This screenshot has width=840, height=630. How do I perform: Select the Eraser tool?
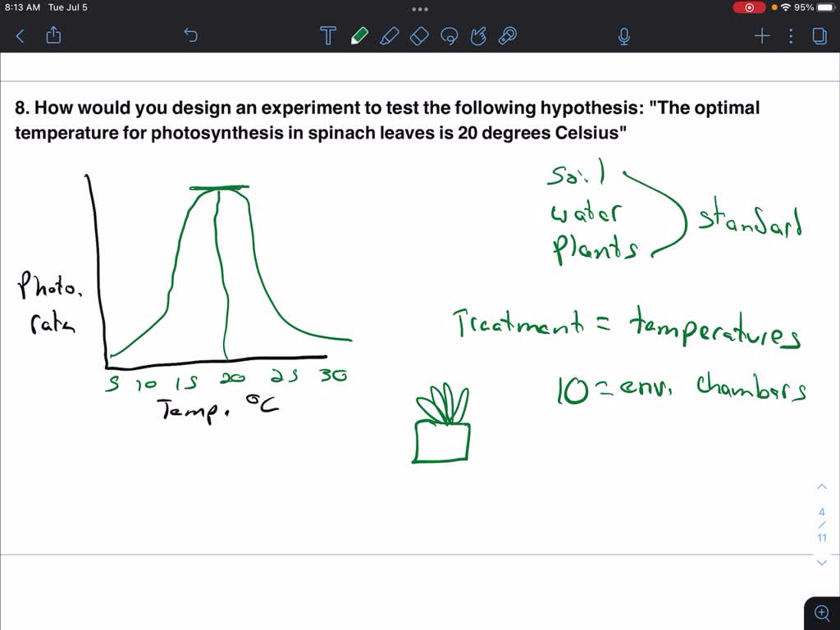point(418,35)
